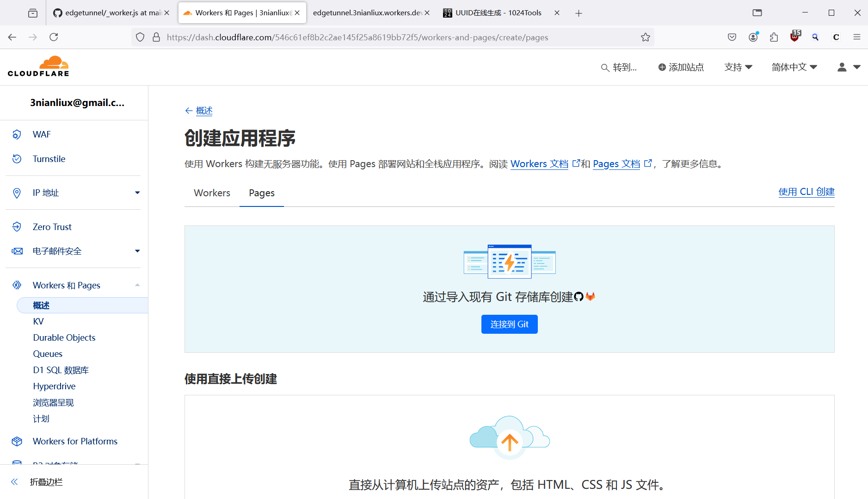Select 概述 in the sidebar
Image resolution: width=868 pixels, height=499 pixels.
(82, 306)
